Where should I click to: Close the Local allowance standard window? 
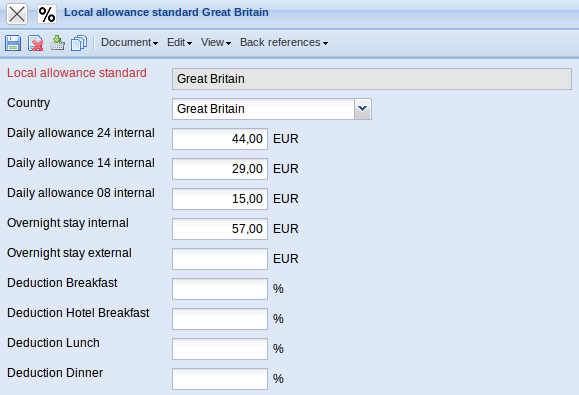[17, 14]
